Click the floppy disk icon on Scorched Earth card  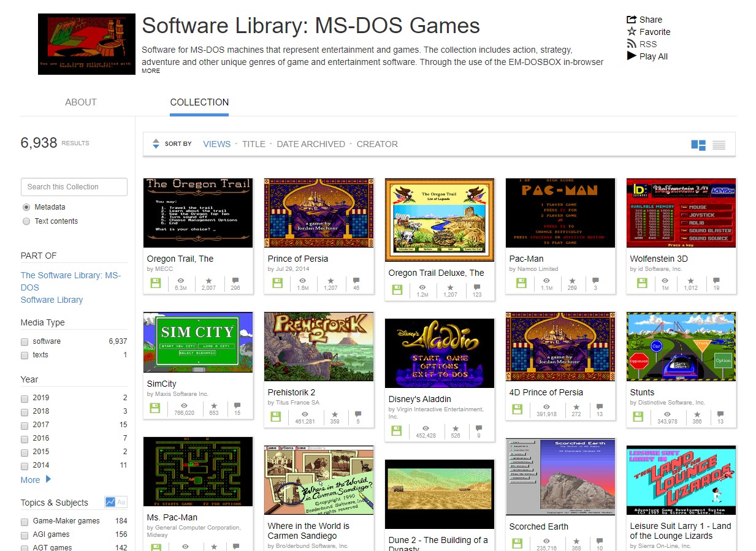click(x=516, y=543)
